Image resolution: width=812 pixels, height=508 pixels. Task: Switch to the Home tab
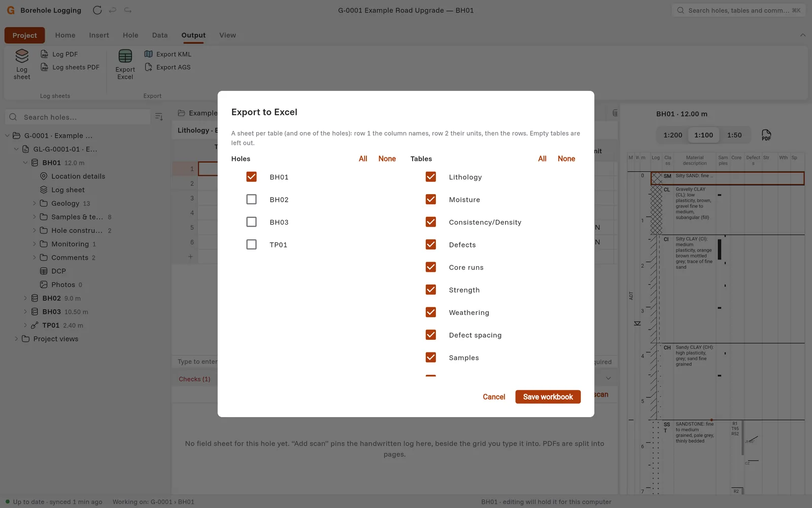(x=65, y=35)
